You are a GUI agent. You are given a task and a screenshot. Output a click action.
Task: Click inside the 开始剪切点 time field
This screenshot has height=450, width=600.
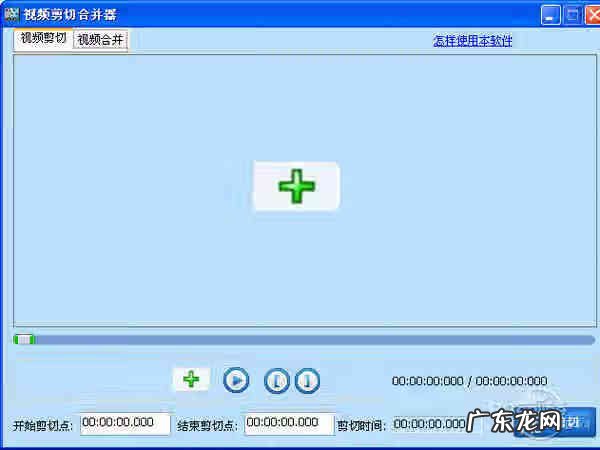point(125,424)
